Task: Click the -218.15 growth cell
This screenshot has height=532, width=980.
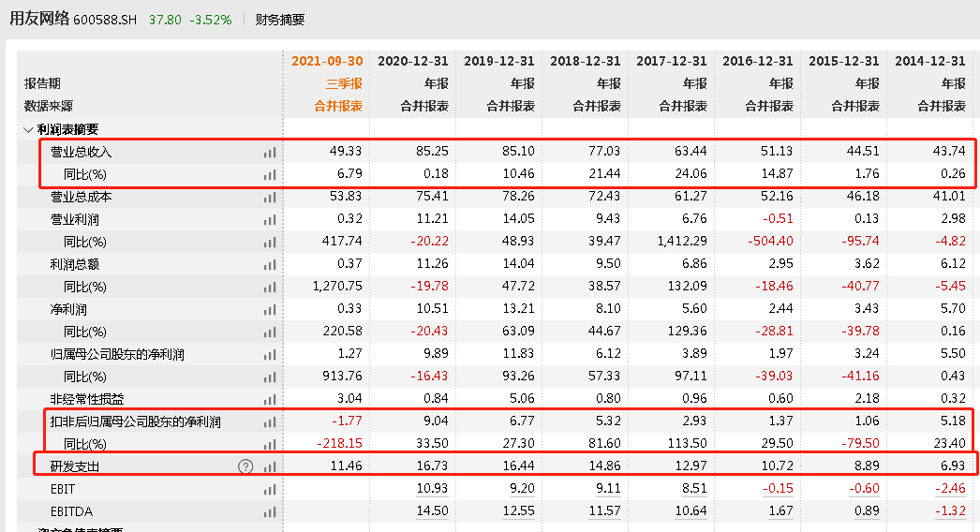Action: tap(339, 443)
